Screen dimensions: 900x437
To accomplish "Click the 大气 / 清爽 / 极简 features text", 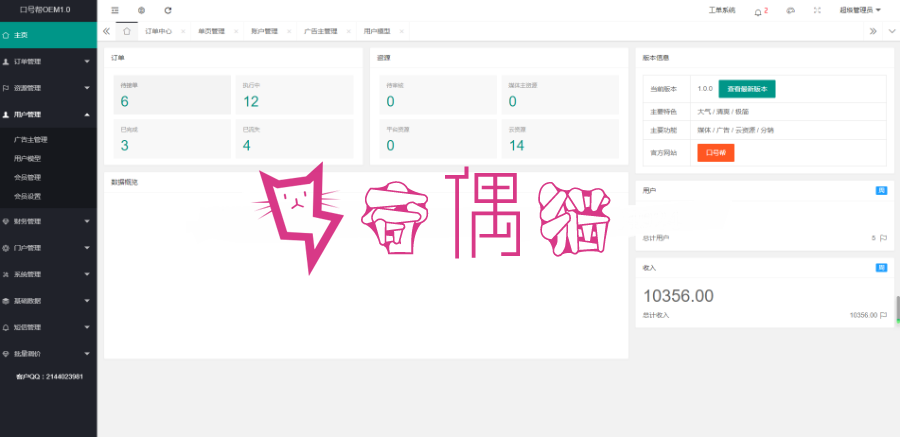I will click(x=723, y=111).
